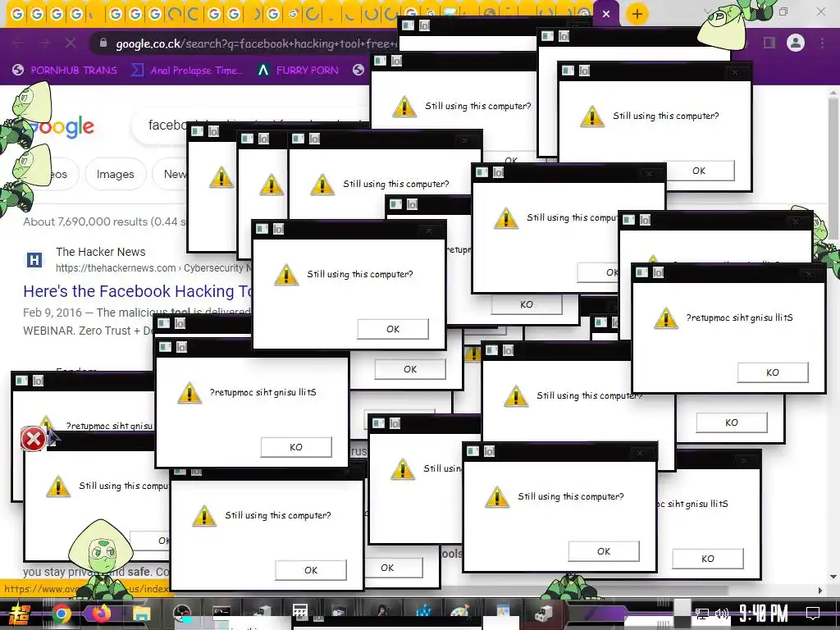Click the Google logo on results page
Screen dimensions: 840x630
[x=62, y=126]
